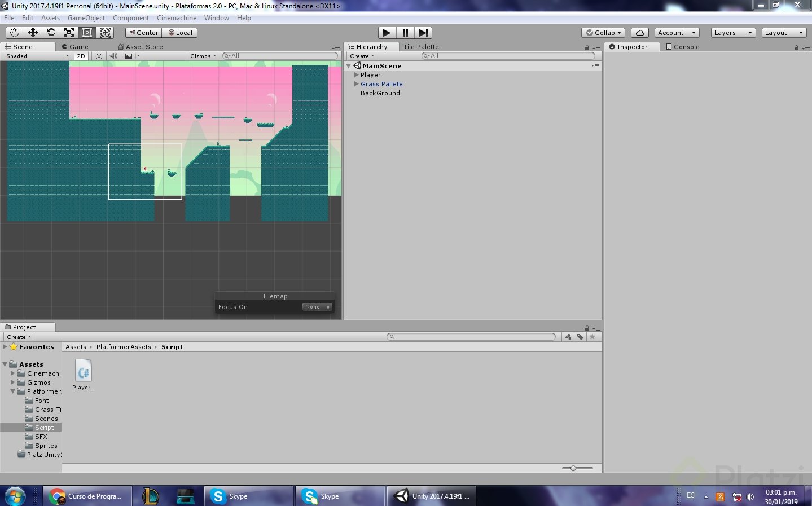812x506 pixels.
Task: Open the Edit menu
Action: (28, 18)
